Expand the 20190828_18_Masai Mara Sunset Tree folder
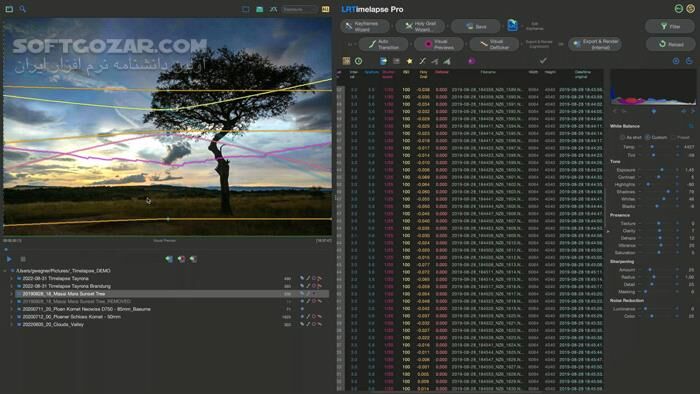The height and width of the screenshot is (394, 700). [12, 294]
